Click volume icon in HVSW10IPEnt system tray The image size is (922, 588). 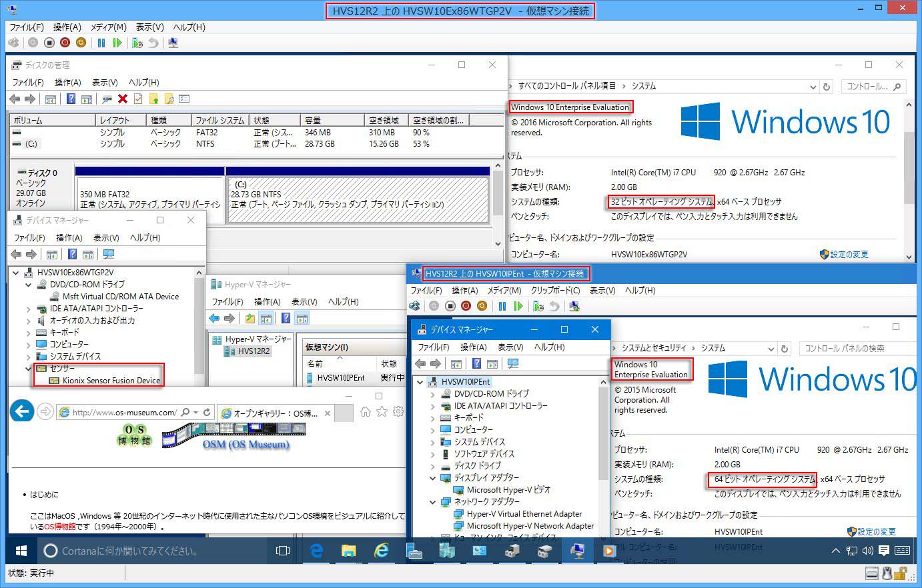(867, 551)
